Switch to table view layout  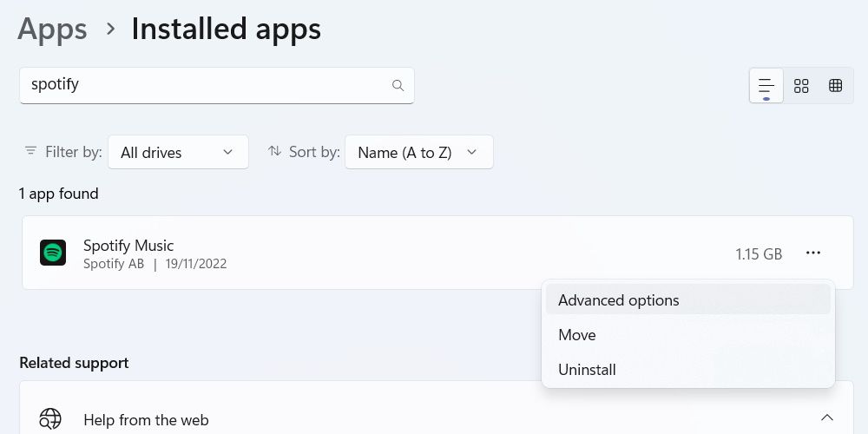tap(835, 85)
